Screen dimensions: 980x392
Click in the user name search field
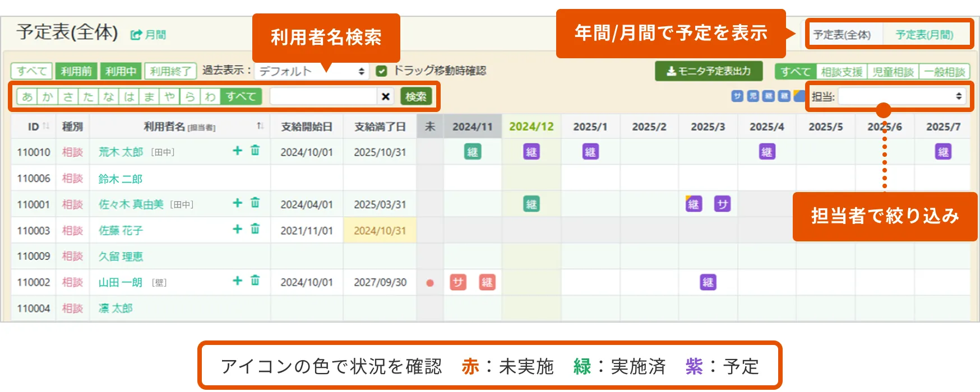(323, 96)
